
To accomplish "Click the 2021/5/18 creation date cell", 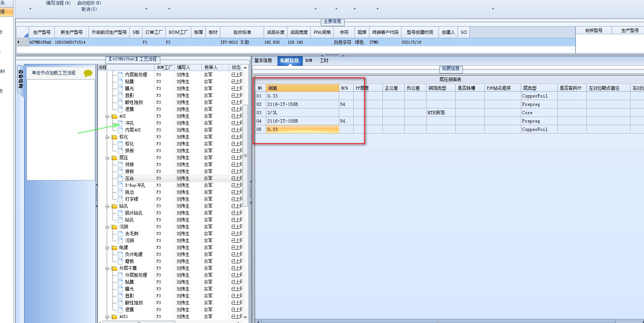I will click(420, 42).
